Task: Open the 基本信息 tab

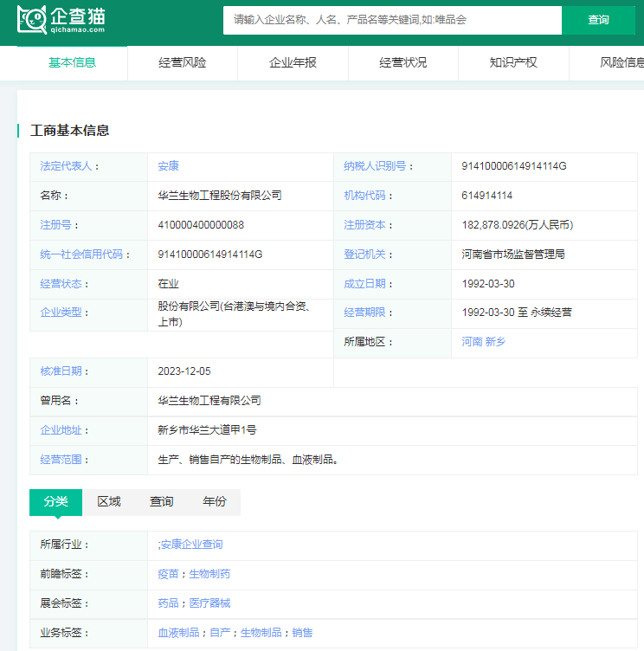Action: click(72, 62)
